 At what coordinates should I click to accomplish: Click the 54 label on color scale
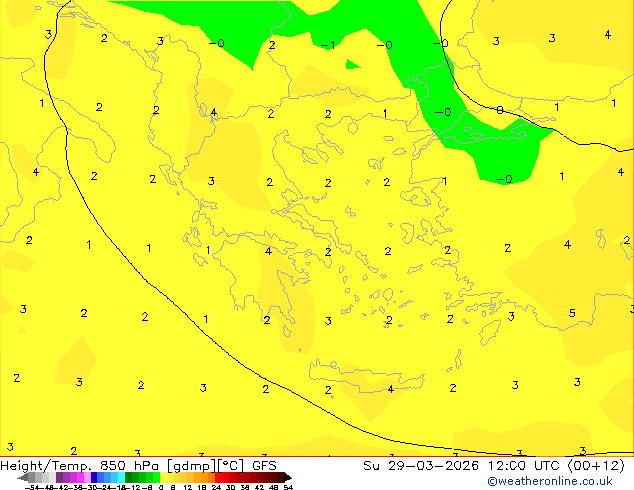[x=288, y=487]
